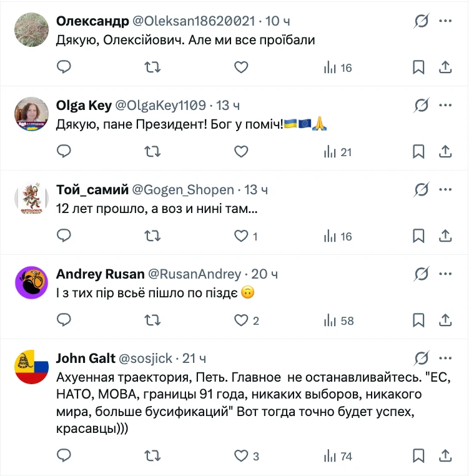
Task: Retweet John Galt's reply
Action: point(152,455)
